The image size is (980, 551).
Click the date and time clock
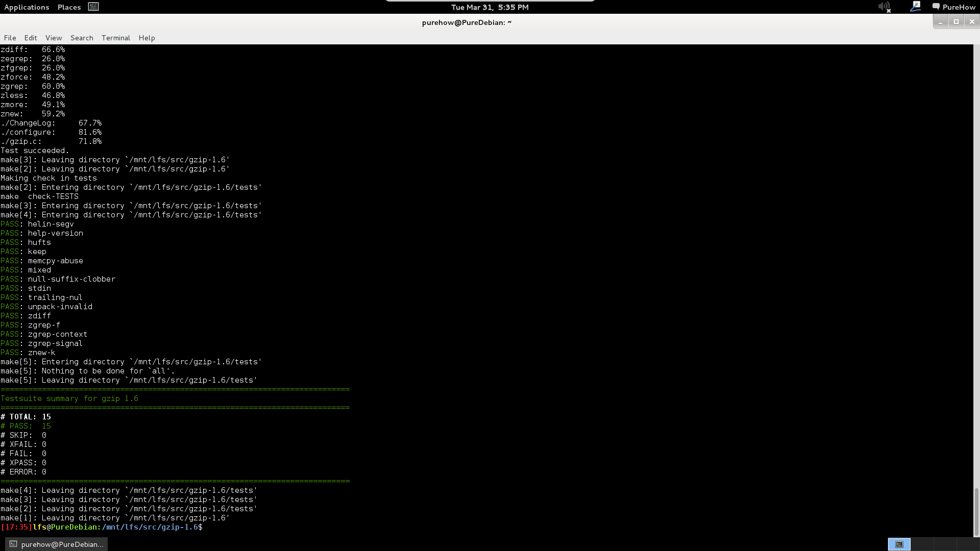click(489, 7)
